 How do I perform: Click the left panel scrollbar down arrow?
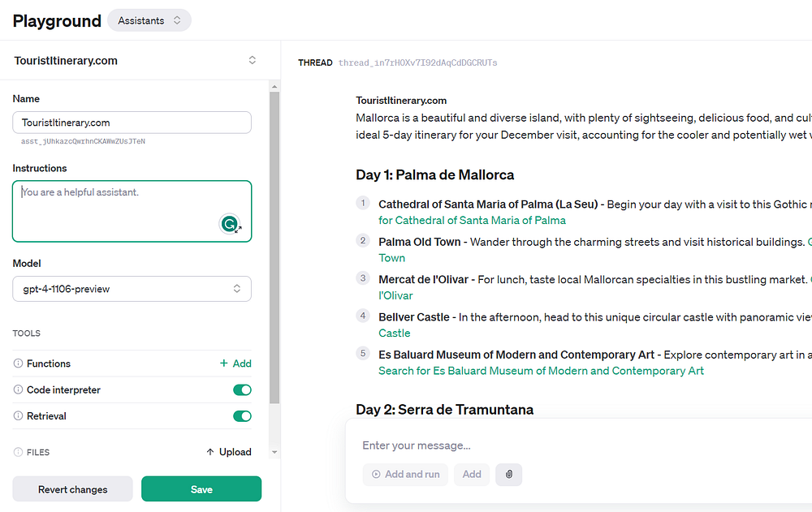(274, 452)
